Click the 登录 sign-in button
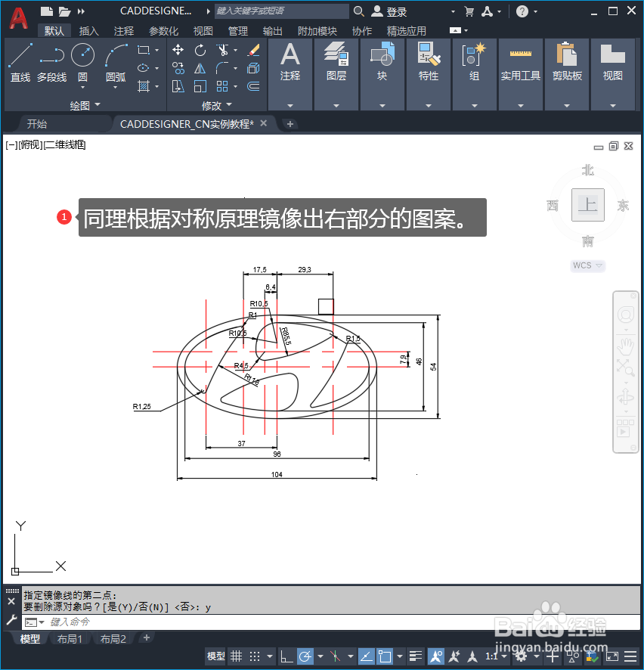This screenshot has width=644, height=670. coord(389,11)
